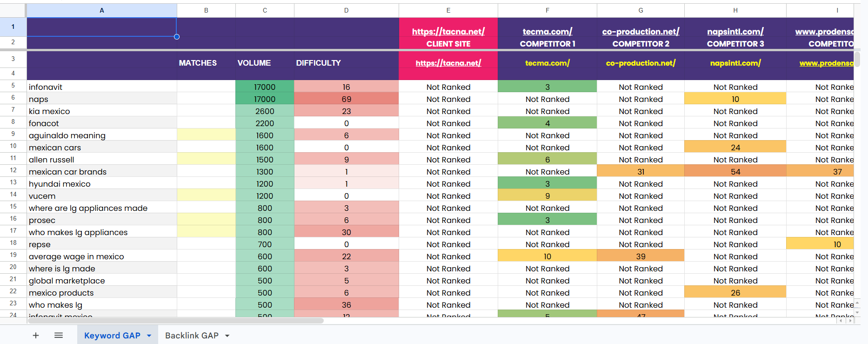Viewport: 868px width, 344px height.
Task: Select the 'repse' keyword cell
Action: [x=102, y=244]
